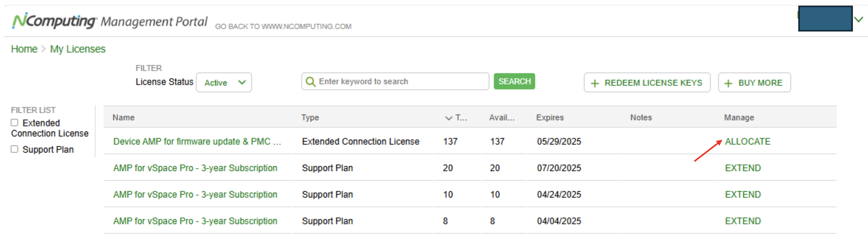Sort table by Name column header
The width and height of the screenshot is (868, 239).
coord(123,118)
